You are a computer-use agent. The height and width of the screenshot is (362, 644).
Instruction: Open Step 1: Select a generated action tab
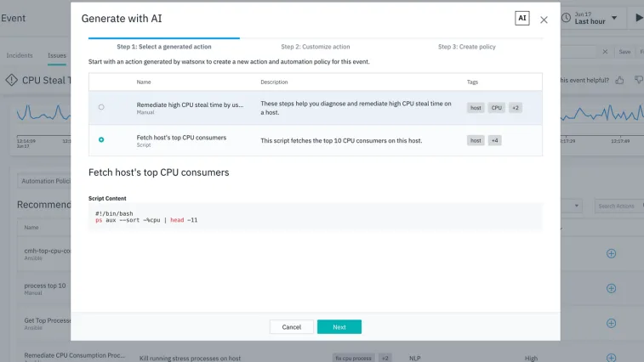pyautogui.click(x=164, y=47)
